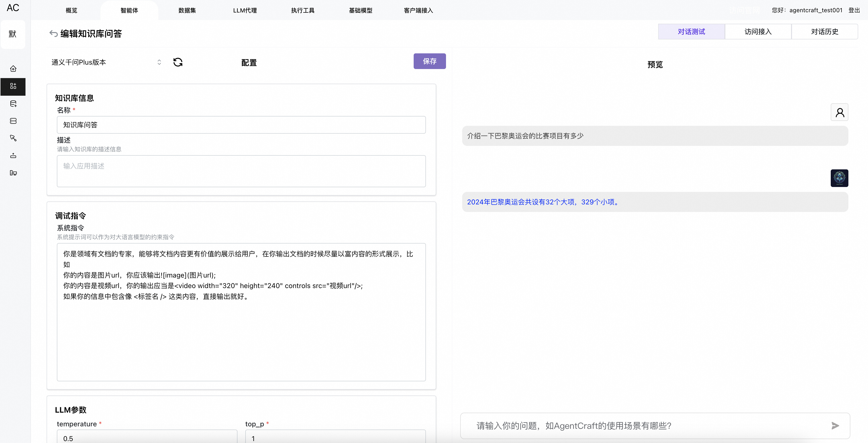Screen dimensions: 868x443
Task: Go back with the return arrow icon
Action: [53, 33]
